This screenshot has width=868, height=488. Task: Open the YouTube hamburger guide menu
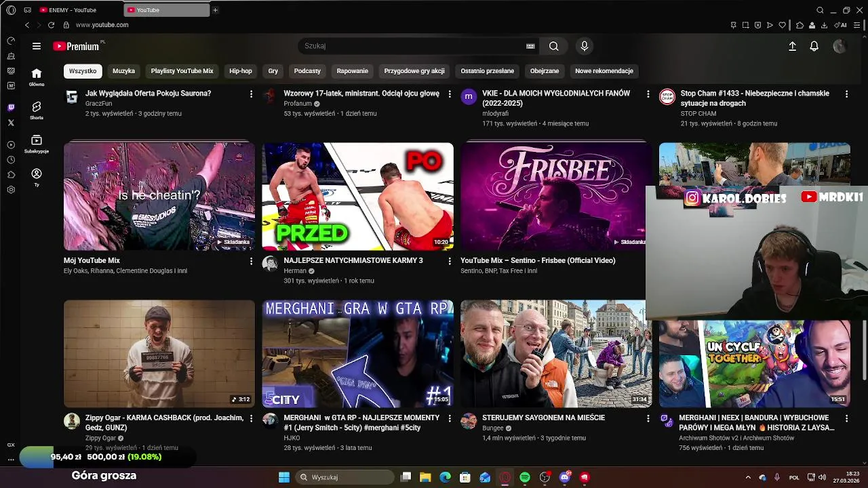tap(37, 46)
